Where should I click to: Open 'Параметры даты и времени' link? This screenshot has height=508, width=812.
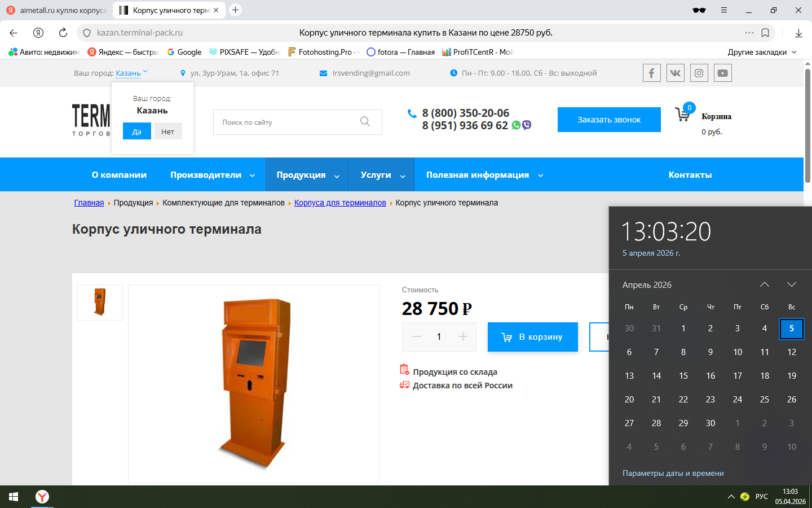(x=673, y=474)
